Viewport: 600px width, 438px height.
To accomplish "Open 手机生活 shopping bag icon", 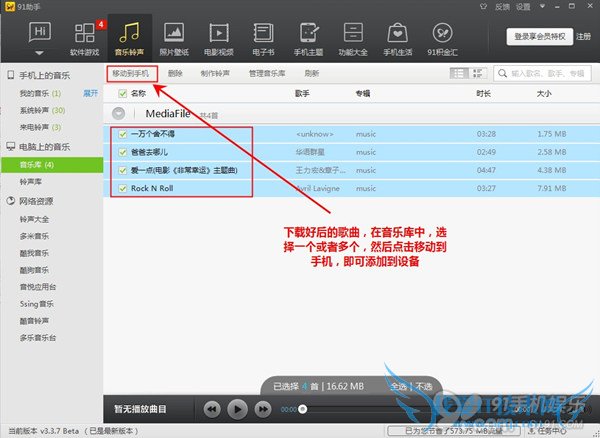I will (x=398, y=33).
